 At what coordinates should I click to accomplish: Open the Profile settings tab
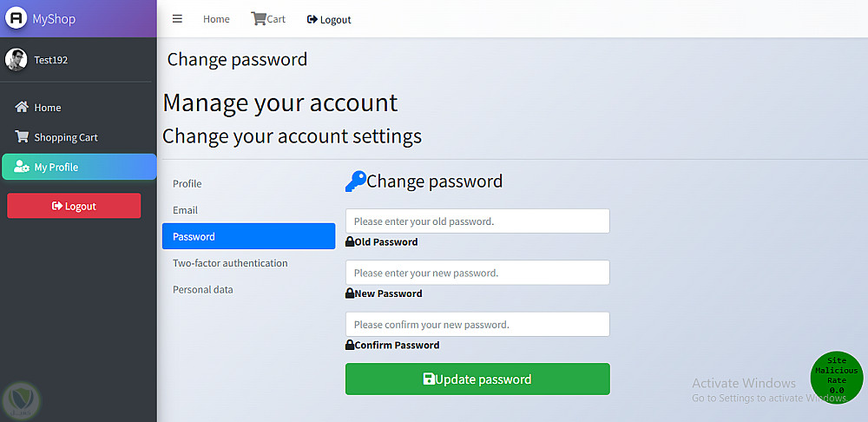(187, 183)
